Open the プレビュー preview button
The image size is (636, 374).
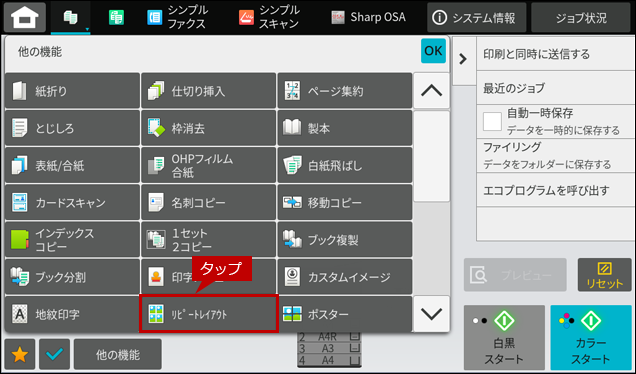(515, 275)
